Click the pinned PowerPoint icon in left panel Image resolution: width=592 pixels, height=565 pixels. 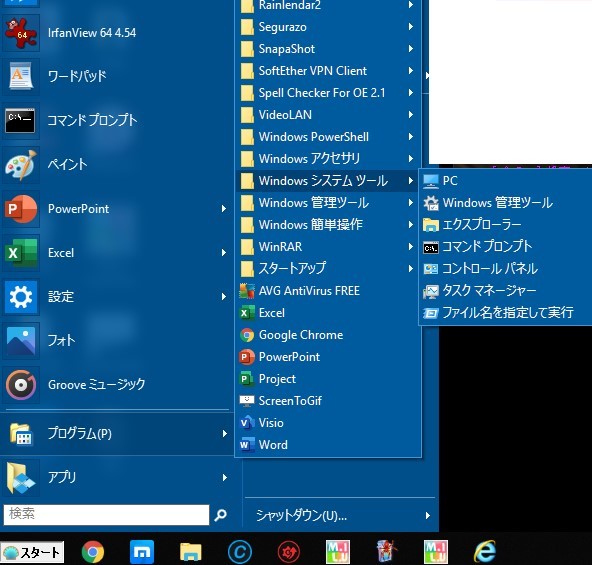[20, 208]
